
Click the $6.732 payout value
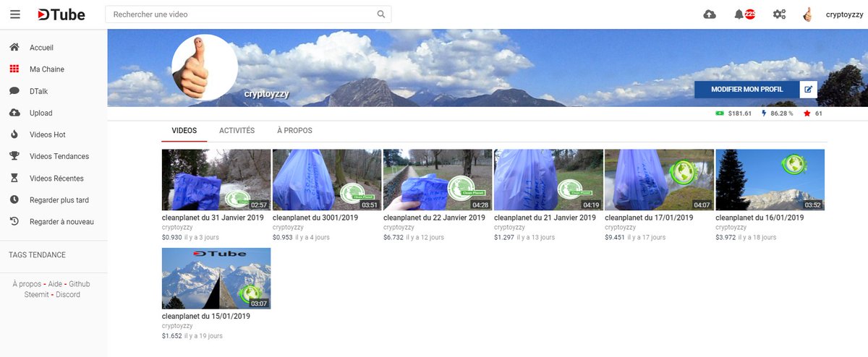[393, 237]
